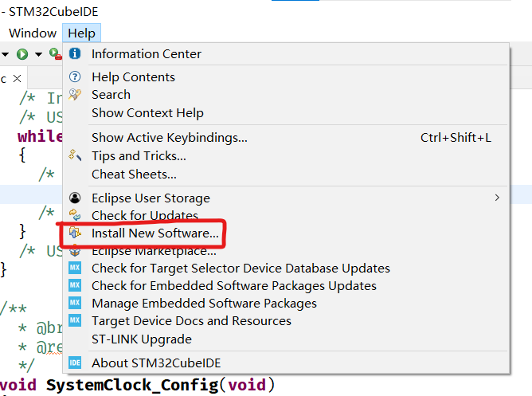This screenshot has width=532, height=396.
Task: Click the Eclipse User Storage icon
Action: click(x=75, y=198)
